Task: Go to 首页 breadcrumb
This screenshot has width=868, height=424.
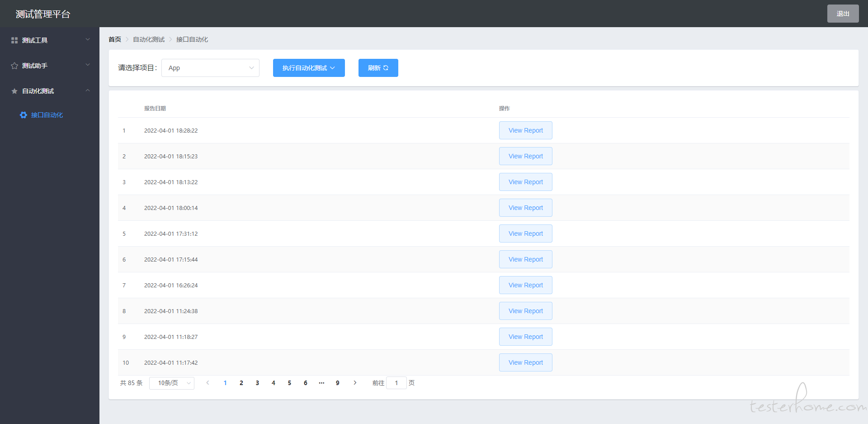Action: 115,39
